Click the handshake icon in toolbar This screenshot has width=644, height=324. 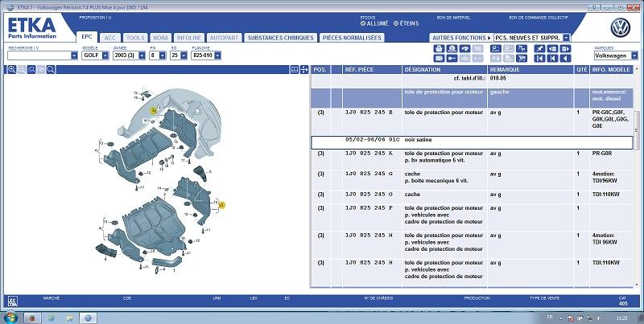point(465,48)
